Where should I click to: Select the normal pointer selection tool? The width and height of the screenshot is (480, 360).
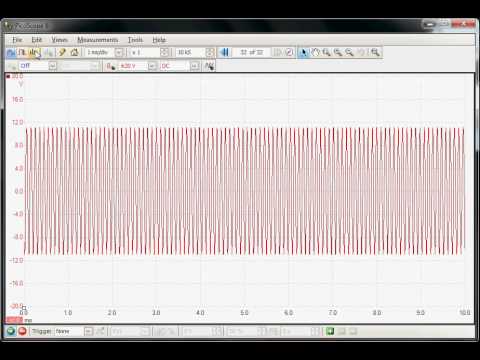[303, 52]
